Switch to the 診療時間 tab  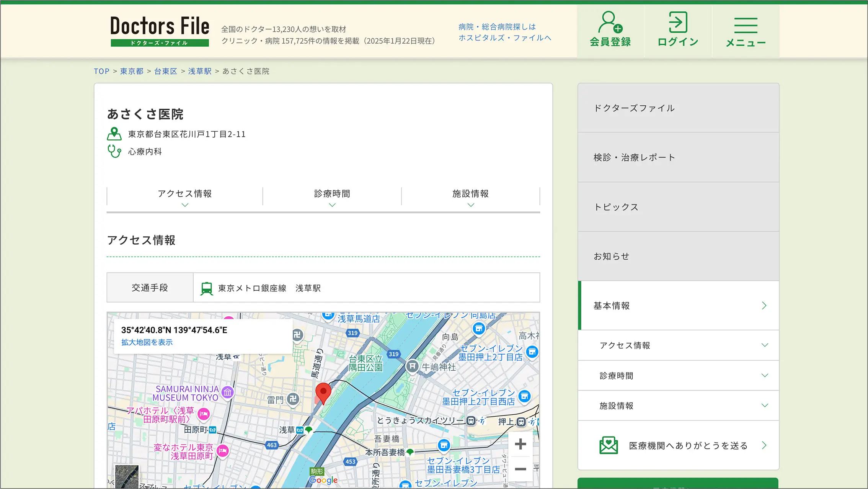tap(331, 194)
